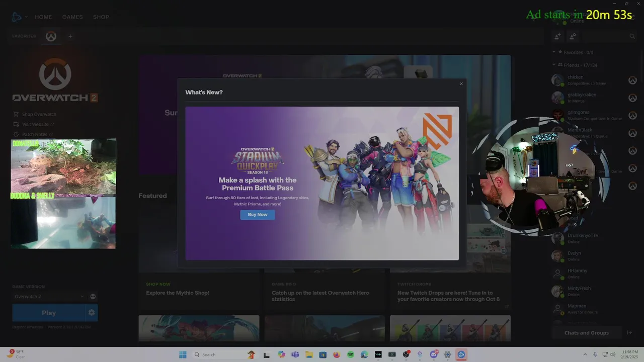Open the Overwatch Hero statistics card
The image size is (644, 362).
(x=325, y=293)
